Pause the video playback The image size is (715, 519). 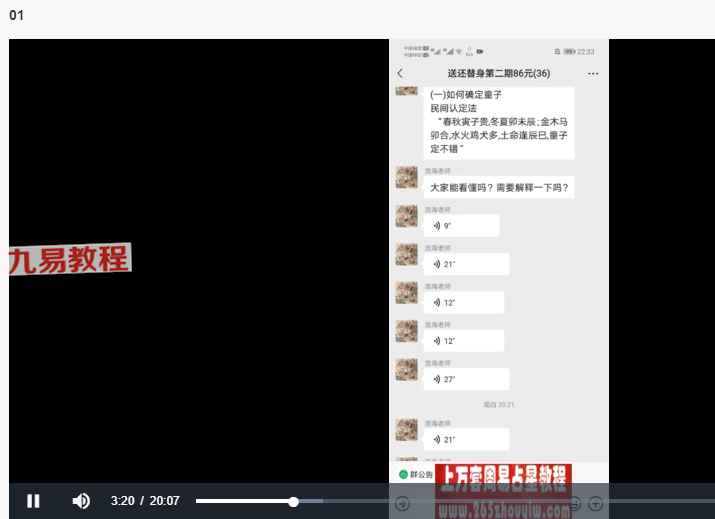click(x=33, y=501)
